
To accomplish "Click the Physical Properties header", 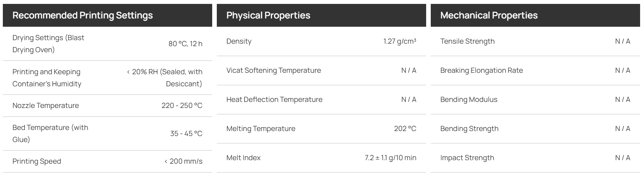I will tap(268, 15).
